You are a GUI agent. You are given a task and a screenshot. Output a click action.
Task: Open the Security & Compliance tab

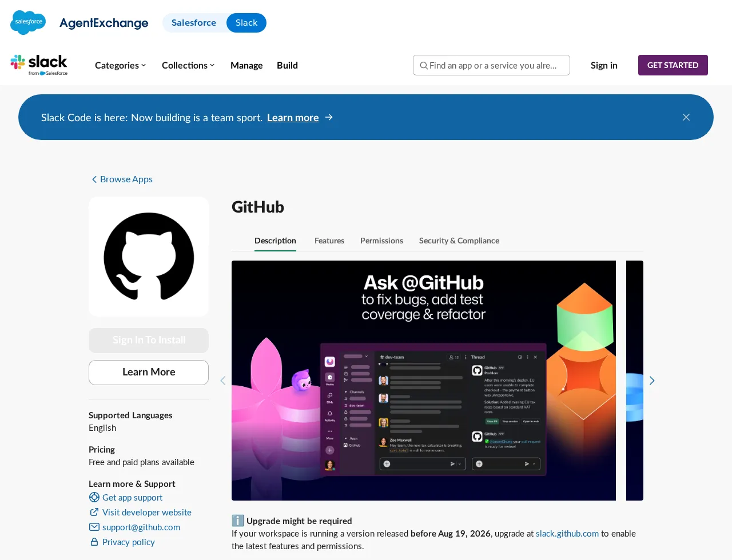coord(459,241)
